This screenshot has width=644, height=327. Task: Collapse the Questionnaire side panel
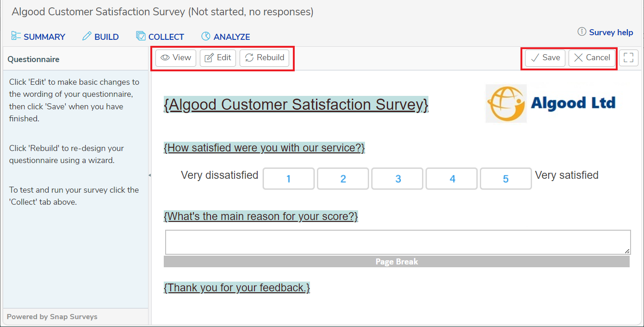(149, 175)
